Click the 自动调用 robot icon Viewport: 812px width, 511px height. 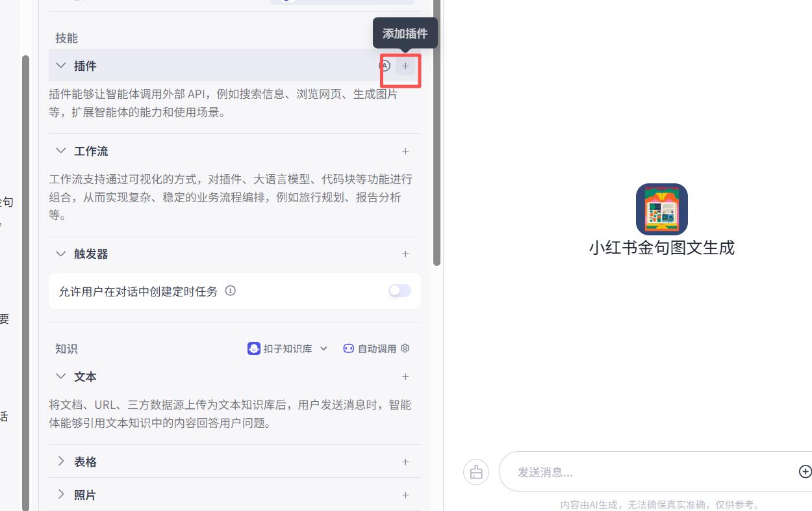pos(348,348)
